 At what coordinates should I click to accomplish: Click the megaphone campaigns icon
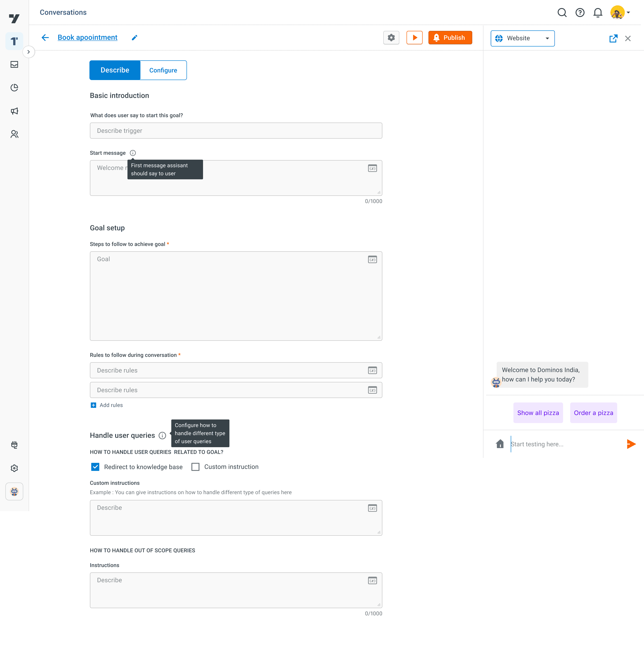coord(14,111)
